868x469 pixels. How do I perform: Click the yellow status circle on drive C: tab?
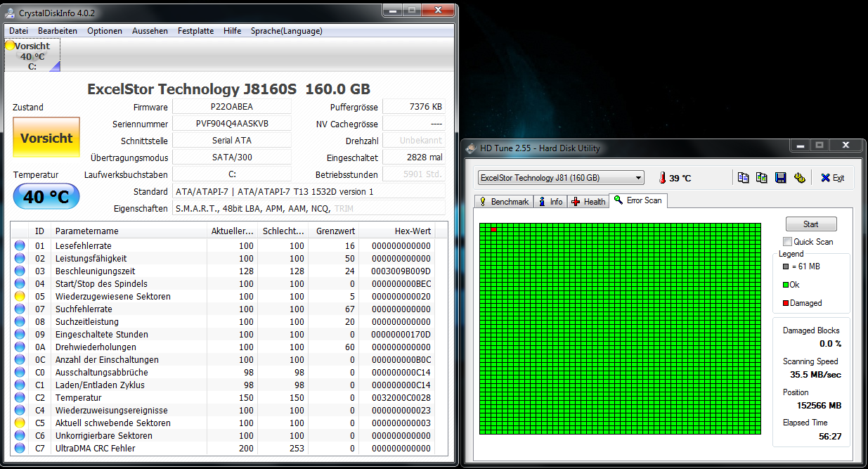[x=10, y=46]
